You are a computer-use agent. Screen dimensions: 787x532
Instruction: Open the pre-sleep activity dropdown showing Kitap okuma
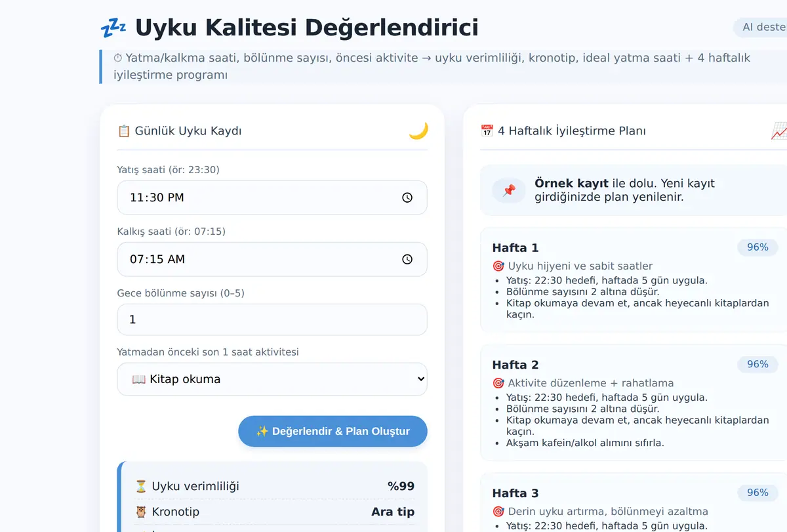coord(272,379)
